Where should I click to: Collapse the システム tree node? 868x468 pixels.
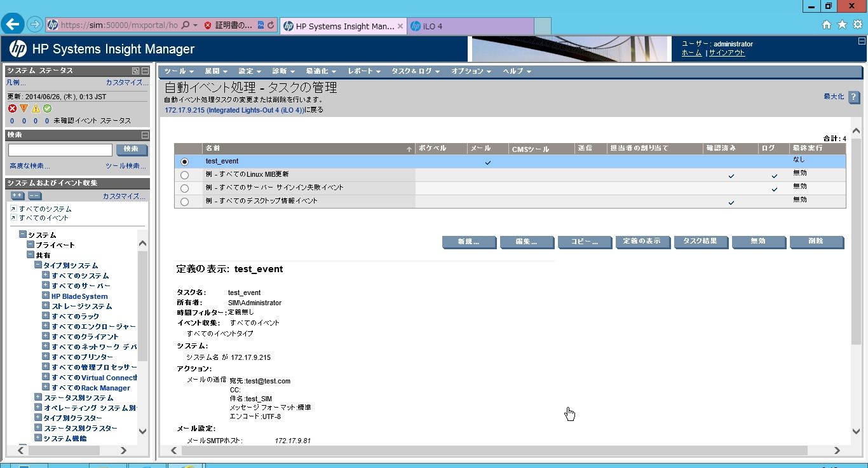tap(23, 235)
